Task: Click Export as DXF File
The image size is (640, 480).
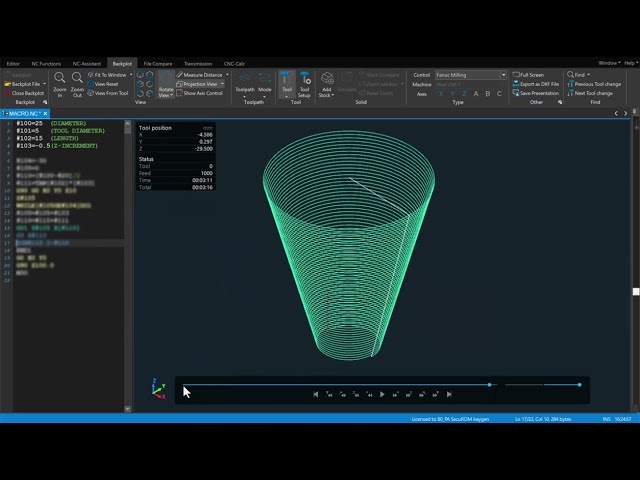Action: pos(536,84)
